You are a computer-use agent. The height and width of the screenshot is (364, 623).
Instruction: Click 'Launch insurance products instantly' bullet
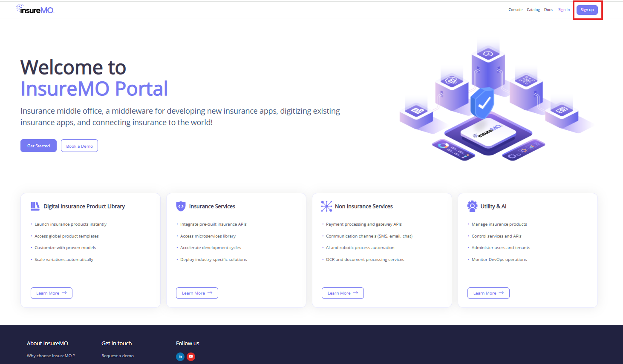coord(71,224)
